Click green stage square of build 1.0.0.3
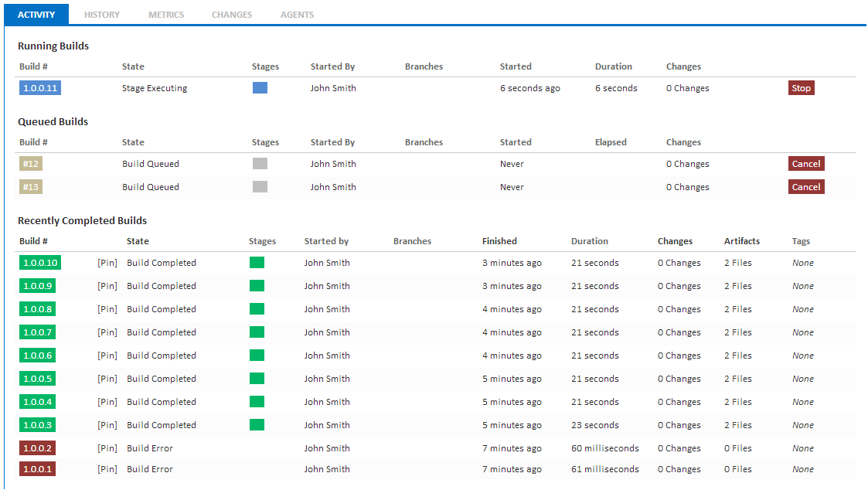This screenshot has width=868, height=490. tap(257, 424)
